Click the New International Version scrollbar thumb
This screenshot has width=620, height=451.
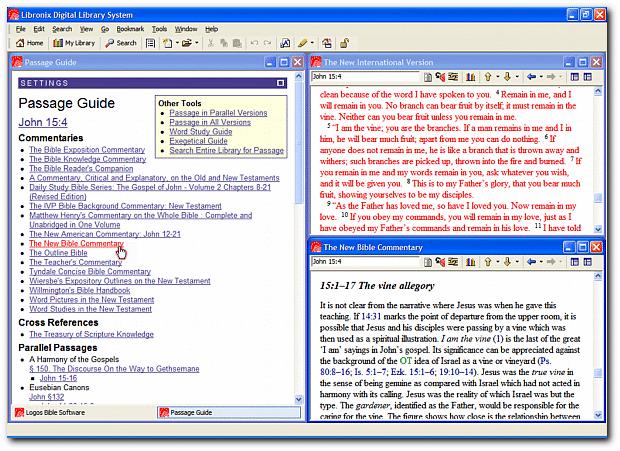click(x=598, y=197)
